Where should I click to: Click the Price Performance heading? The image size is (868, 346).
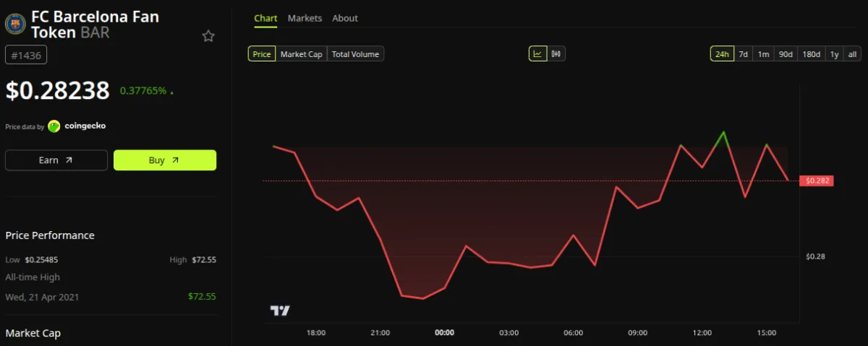tap(50, 235)
